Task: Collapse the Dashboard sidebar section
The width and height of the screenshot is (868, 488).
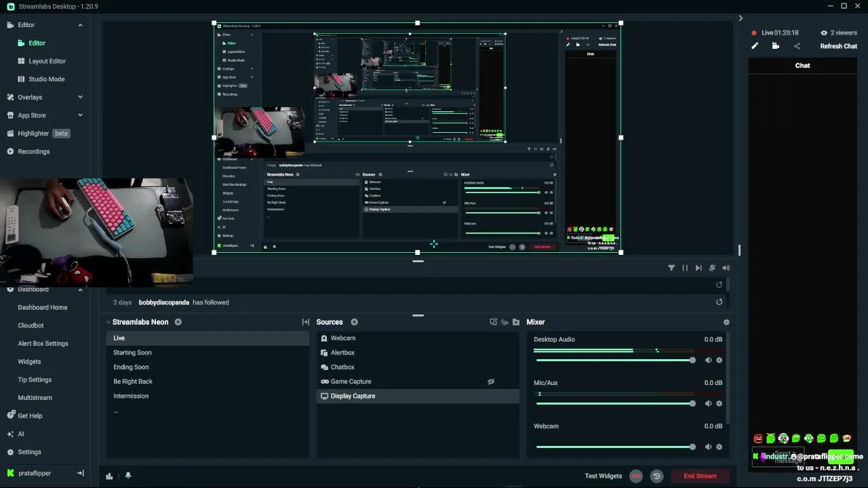Action: pos(80,289)
